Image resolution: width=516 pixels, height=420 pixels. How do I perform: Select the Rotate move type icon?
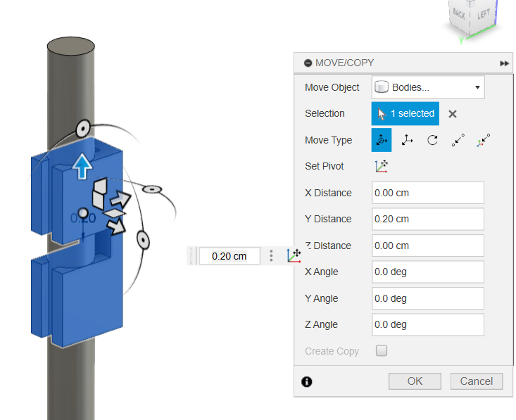point(432,140)
